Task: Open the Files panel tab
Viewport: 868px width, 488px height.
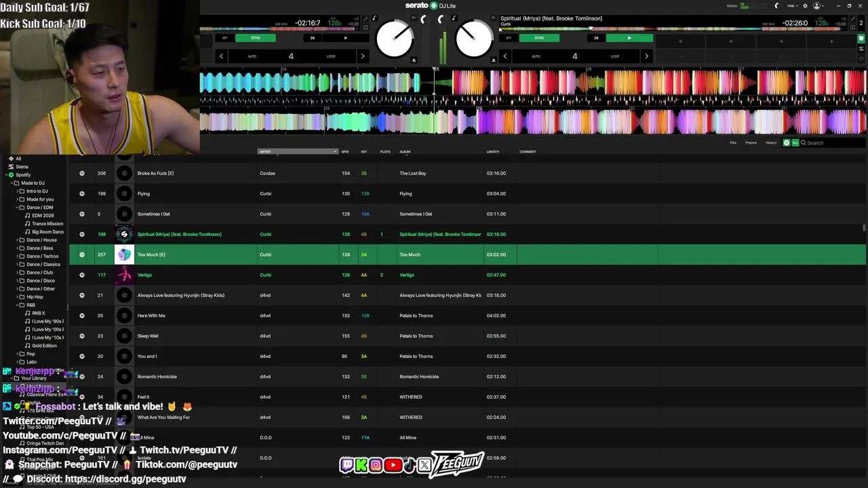Action: tap(733, 143)
